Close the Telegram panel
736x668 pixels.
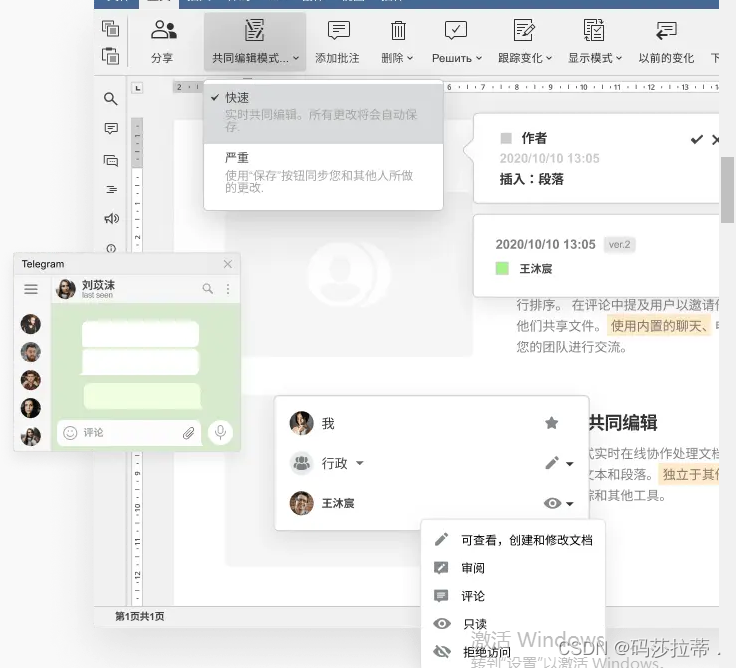[228, 264]
